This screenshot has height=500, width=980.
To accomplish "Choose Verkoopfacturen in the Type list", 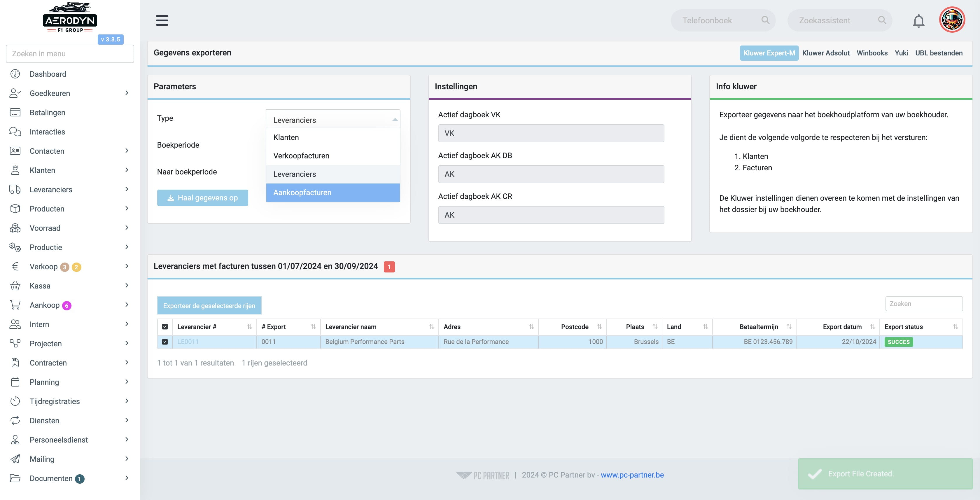I will tap(333, 156).
